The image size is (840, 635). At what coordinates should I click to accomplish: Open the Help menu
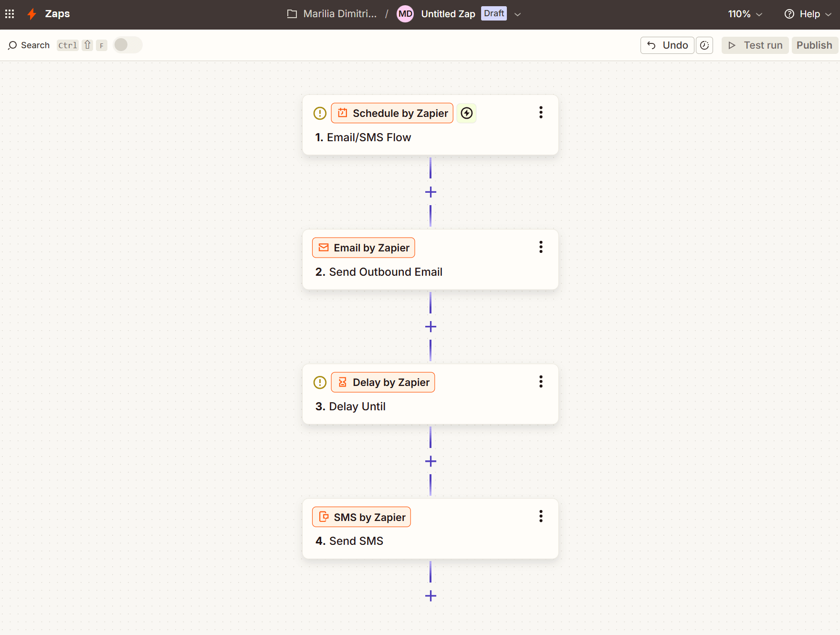coord(808,14)
